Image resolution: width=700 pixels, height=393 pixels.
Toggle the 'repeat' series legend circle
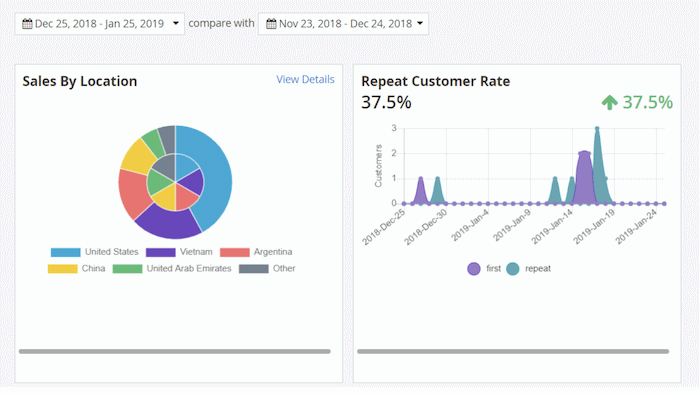[513, 269]
